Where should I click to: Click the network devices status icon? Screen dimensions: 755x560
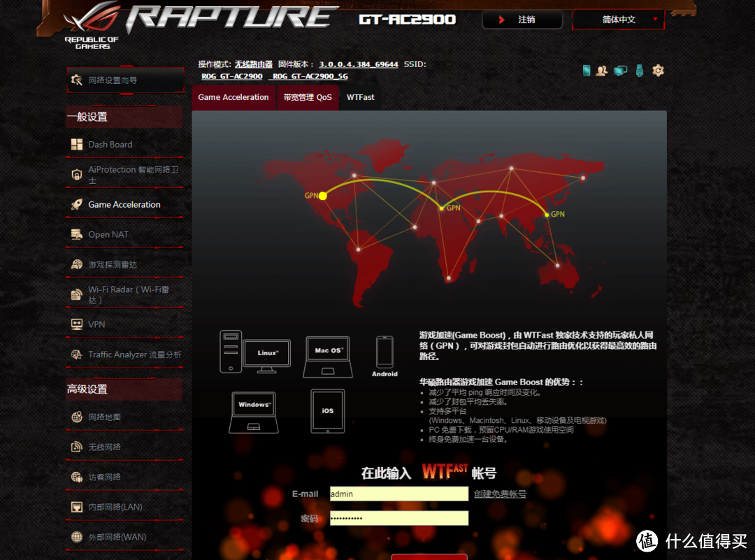(621, 71)
